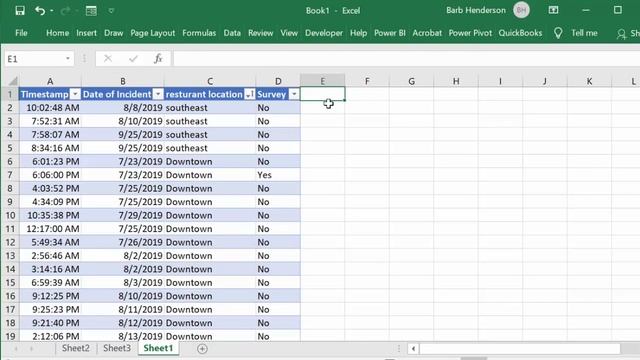Open the Page Layout tab
Image resolution: width=640 pixels, height=360 pixels.
point(153,33)
